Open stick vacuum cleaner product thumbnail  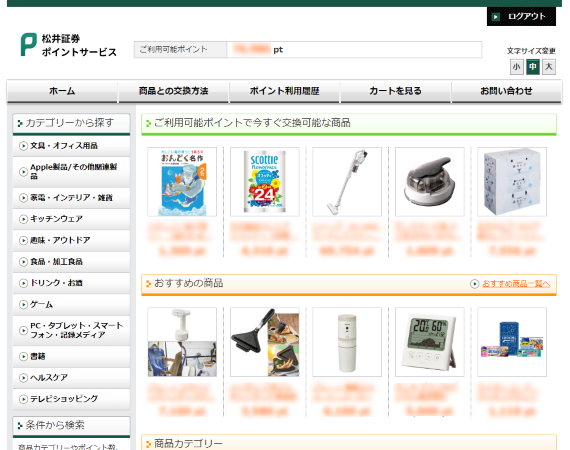pyautogui.click(x=347, y=182)
